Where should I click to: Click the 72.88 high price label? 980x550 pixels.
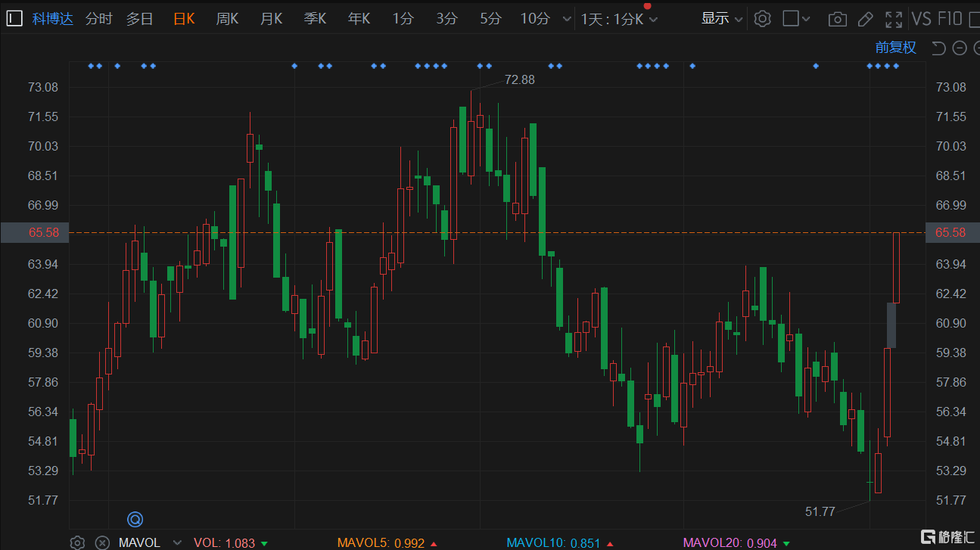click(x=520, y=79)
